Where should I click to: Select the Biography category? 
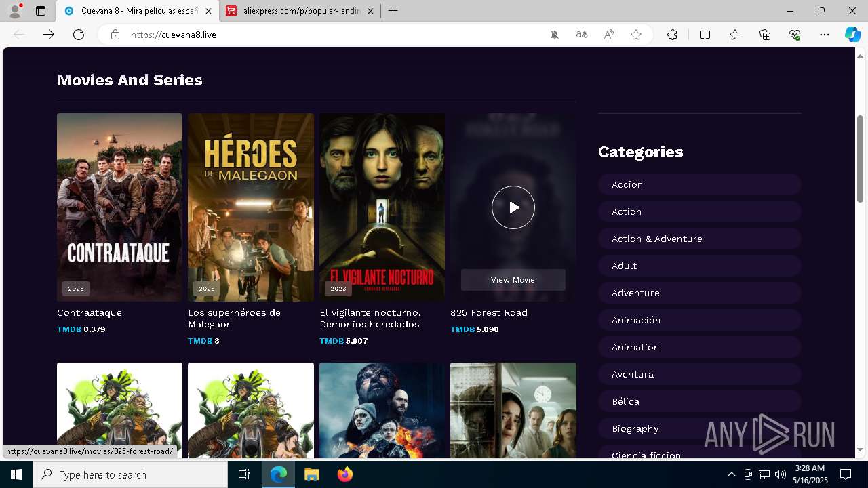pos(700,428)
